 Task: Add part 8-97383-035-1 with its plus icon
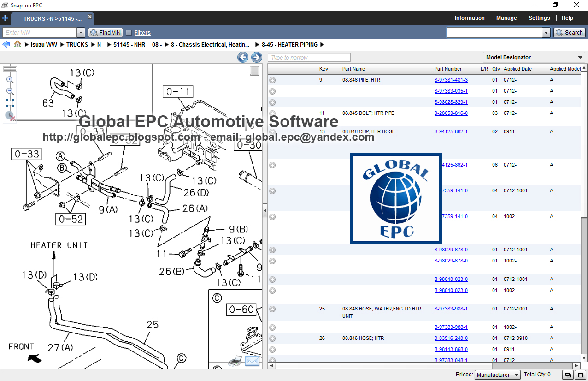coord(272,91)
